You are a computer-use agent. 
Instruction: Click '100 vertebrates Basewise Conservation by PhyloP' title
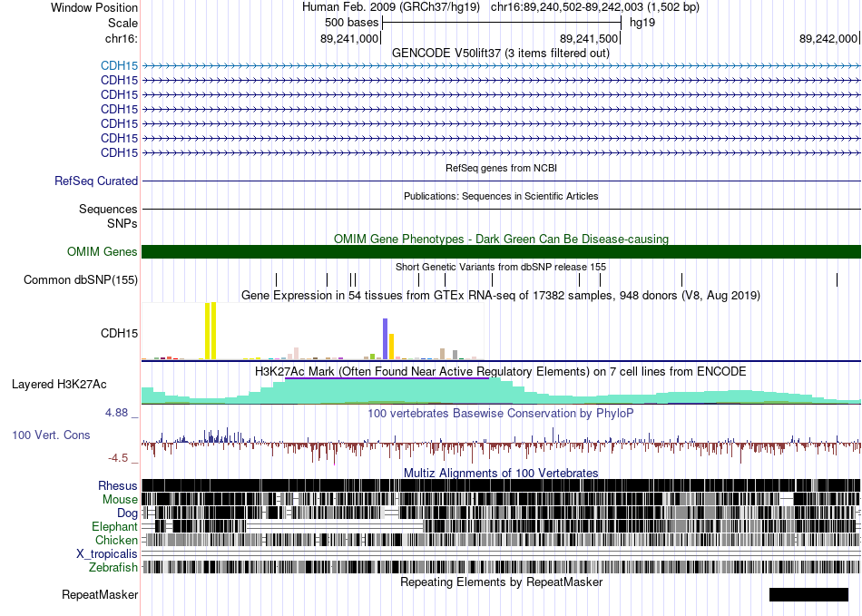point(501,413)
